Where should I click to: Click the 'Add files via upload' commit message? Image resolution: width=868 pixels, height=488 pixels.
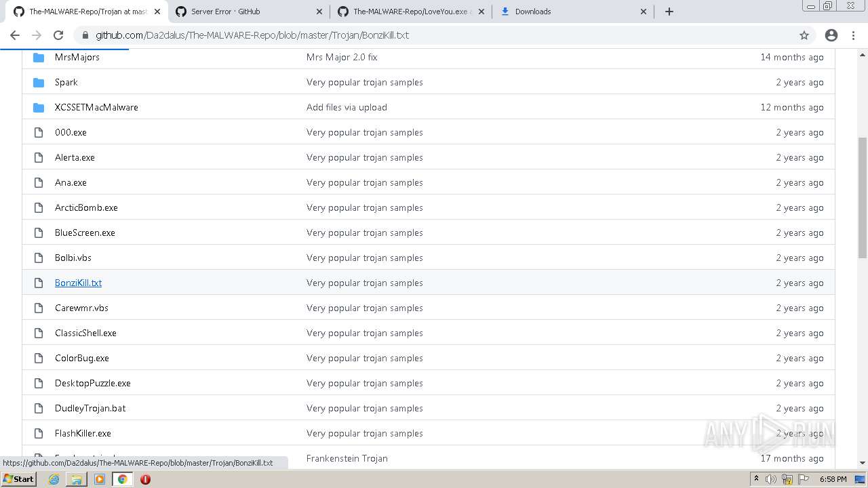click(347, 107)
